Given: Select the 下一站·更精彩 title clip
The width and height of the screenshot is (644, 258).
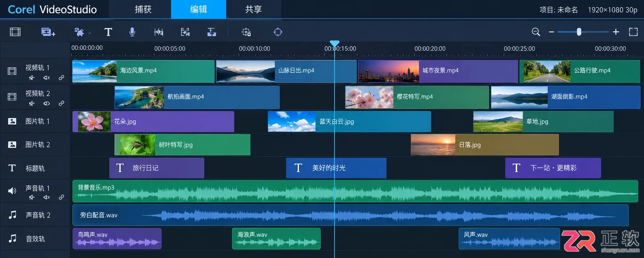Looking at the screenshot, I should [x=553, y=168].
